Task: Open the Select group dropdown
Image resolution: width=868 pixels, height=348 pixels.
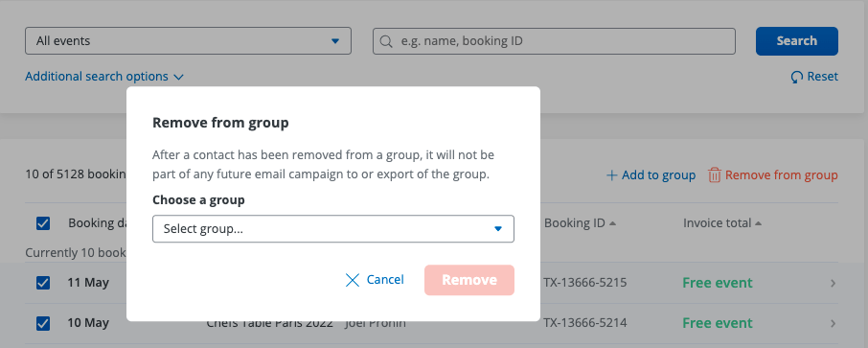Action: (333, 229)
